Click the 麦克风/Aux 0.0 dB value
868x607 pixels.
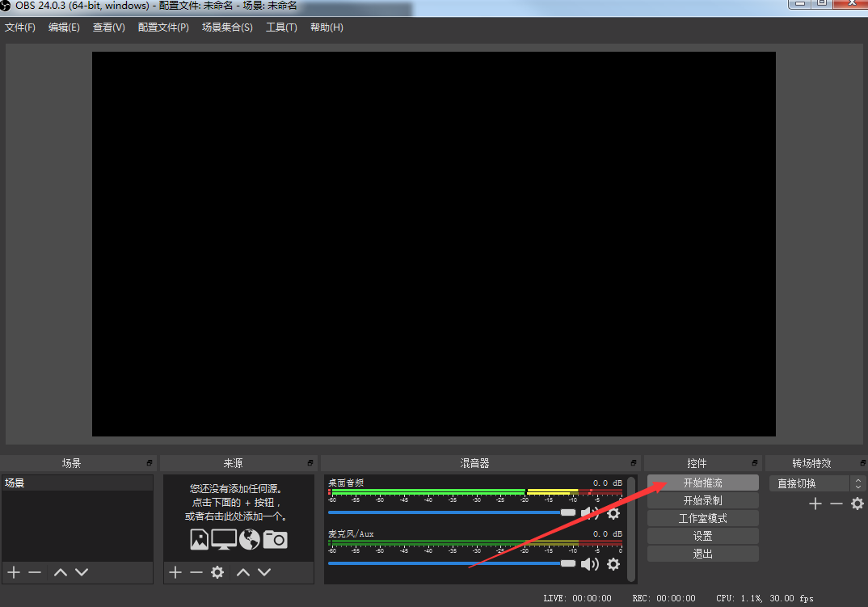(x=607, y=534)
